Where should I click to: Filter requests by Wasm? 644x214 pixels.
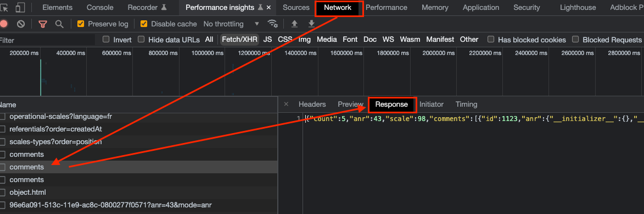pos(410,40)
